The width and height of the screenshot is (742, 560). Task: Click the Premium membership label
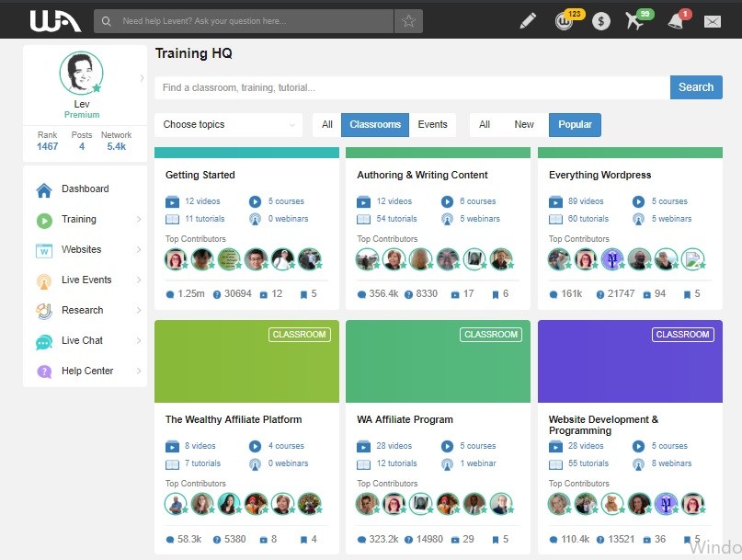coord(82,115)
